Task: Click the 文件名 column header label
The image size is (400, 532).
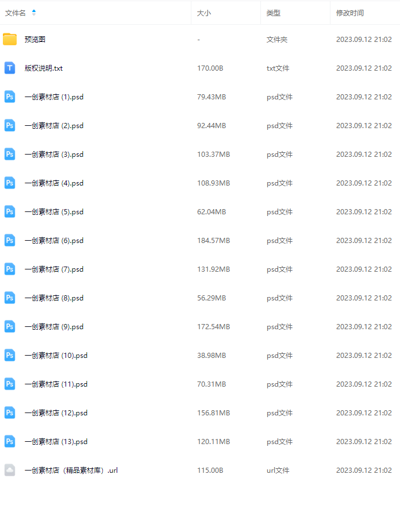Action: tap(16, 13)
